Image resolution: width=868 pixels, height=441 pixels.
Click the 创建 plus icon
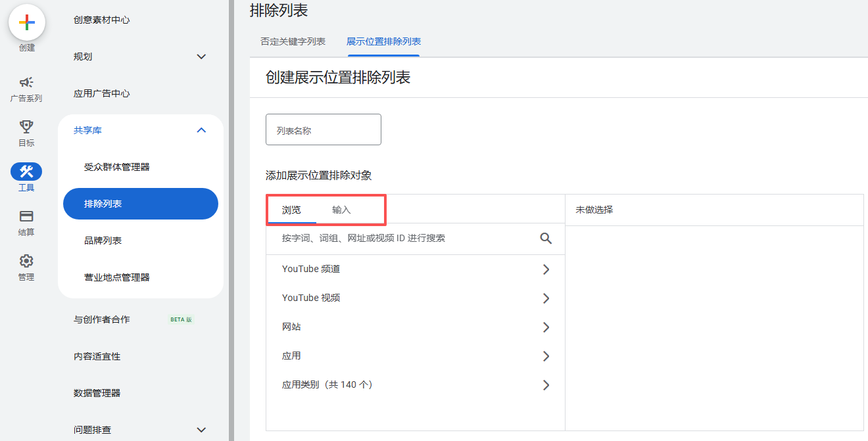tap(26, 22)
